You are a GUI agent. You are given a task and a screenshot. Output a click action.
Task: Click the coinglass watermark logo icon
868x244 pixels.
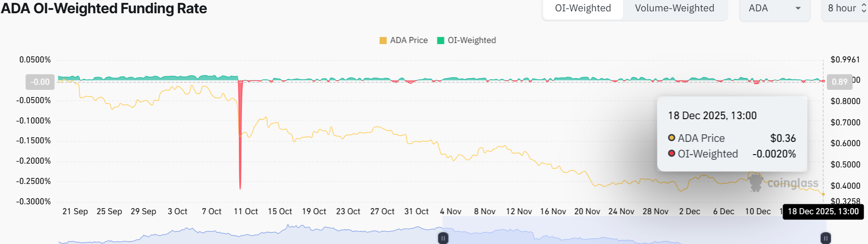756,183
